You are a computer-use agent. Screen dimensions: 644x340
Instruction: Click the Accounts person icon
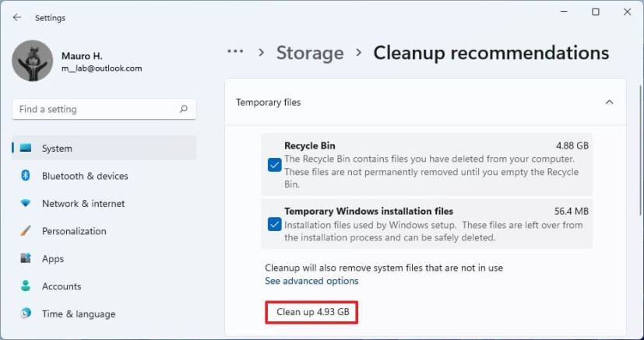tap(26, 286)
